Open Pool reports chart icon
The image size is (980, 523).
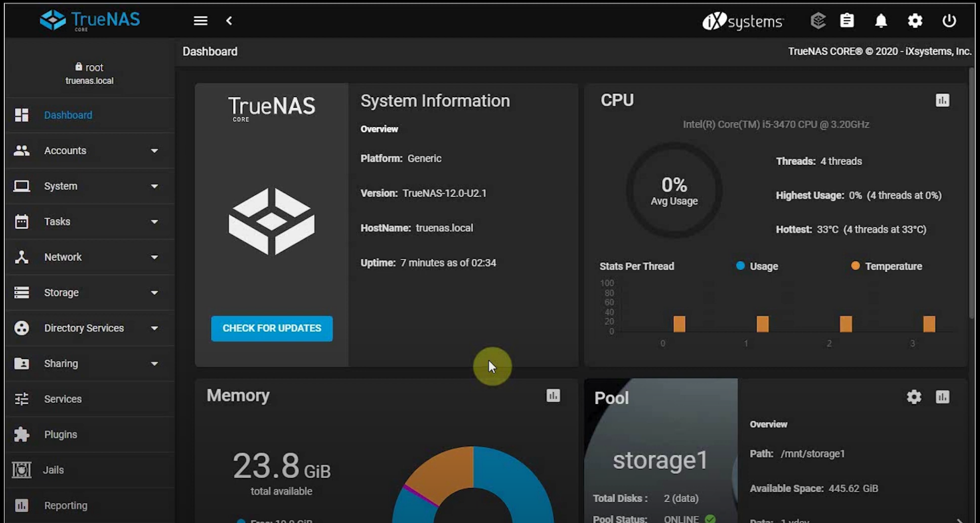(942, 397)
